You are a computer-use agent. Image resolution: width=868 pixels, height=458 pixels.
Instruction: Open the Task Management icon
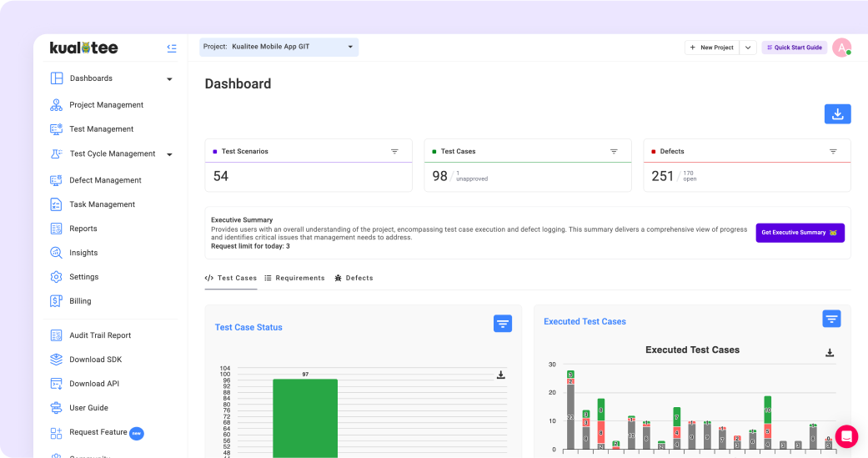(x=57, y=204)
